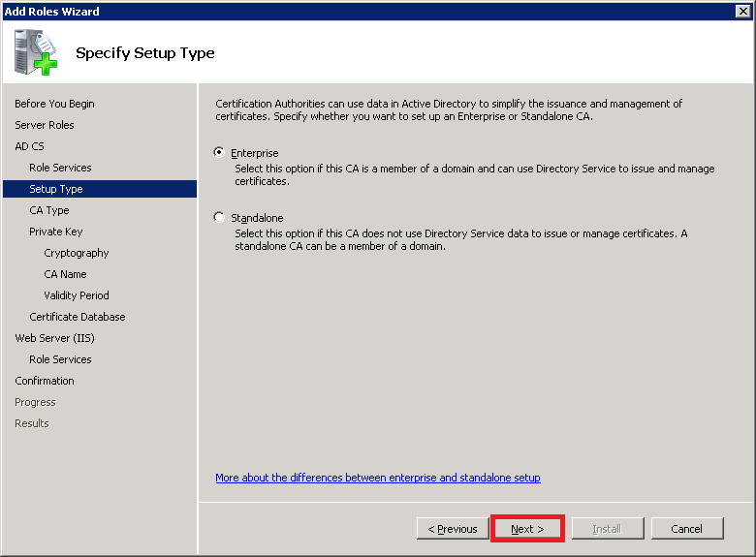
Task: Select AD CS in the sidebar
Action: point(29,146)
